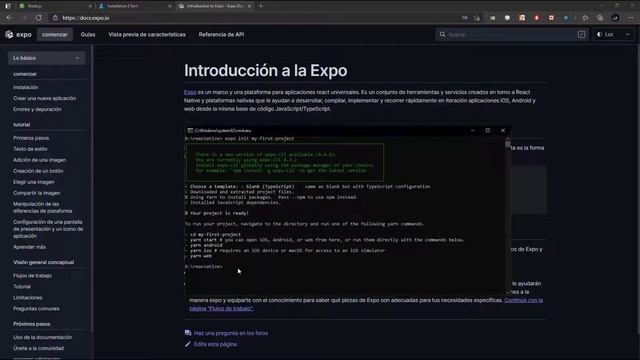Reload the page with the refresh icon
640x360 pixels.
click(38, 18)
